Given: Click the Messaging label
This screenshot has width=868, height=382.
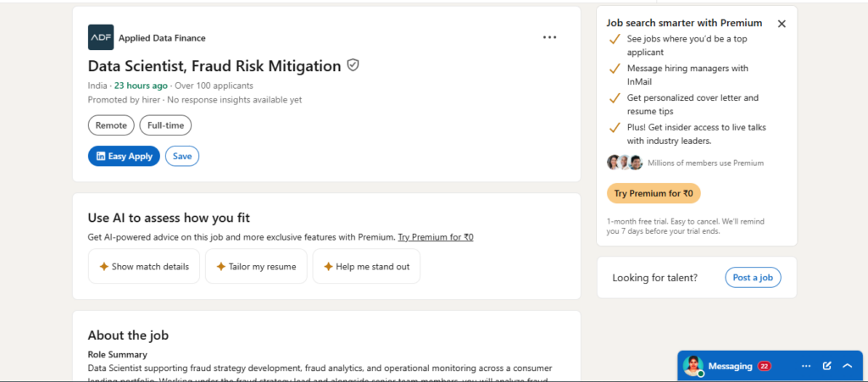Looking at the screenshot, I should 730,366.
